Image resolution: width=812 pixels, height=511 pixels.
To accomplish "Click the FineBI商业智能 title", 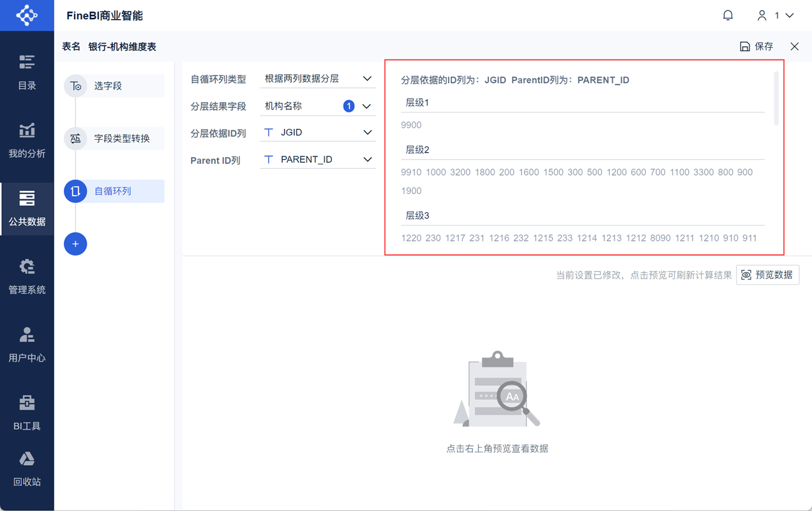I will (x=105, y=15).
